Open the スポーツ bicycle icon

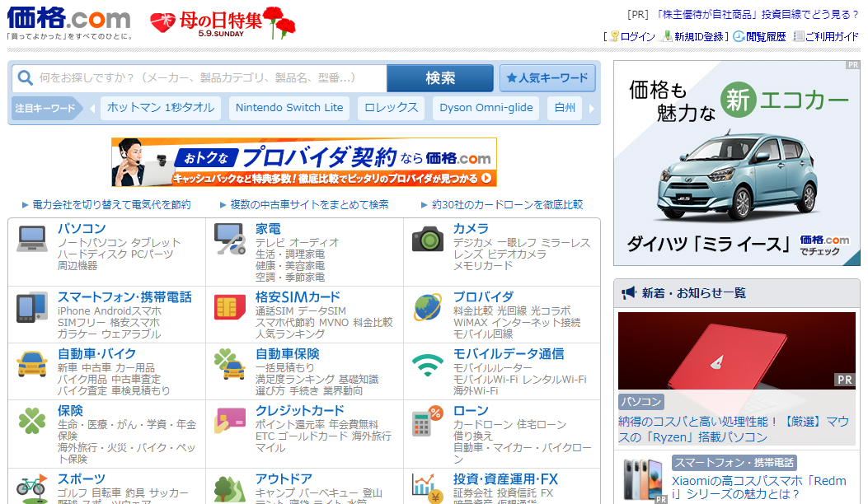click(x=30, y=488)
